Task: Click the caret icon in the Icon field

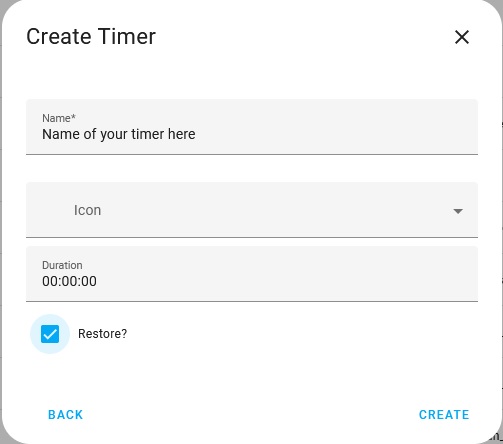Action: tap(458, 211)
